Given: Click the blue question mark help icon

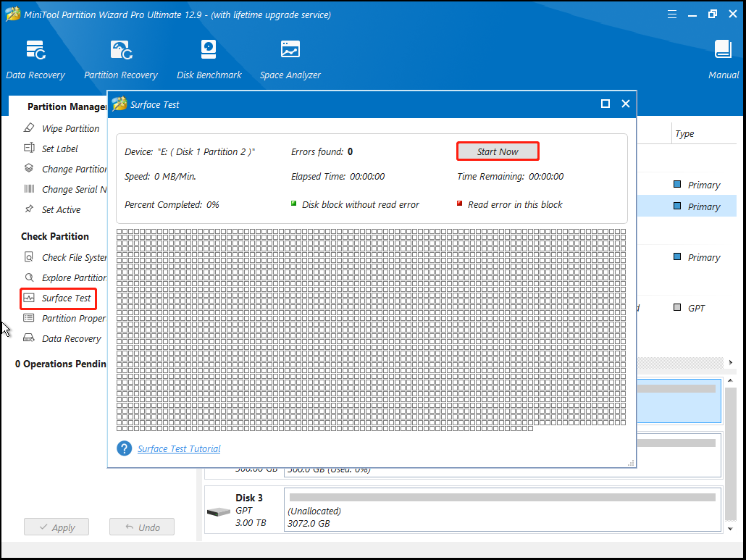Looking at the screenshot, I should point(124,448).
